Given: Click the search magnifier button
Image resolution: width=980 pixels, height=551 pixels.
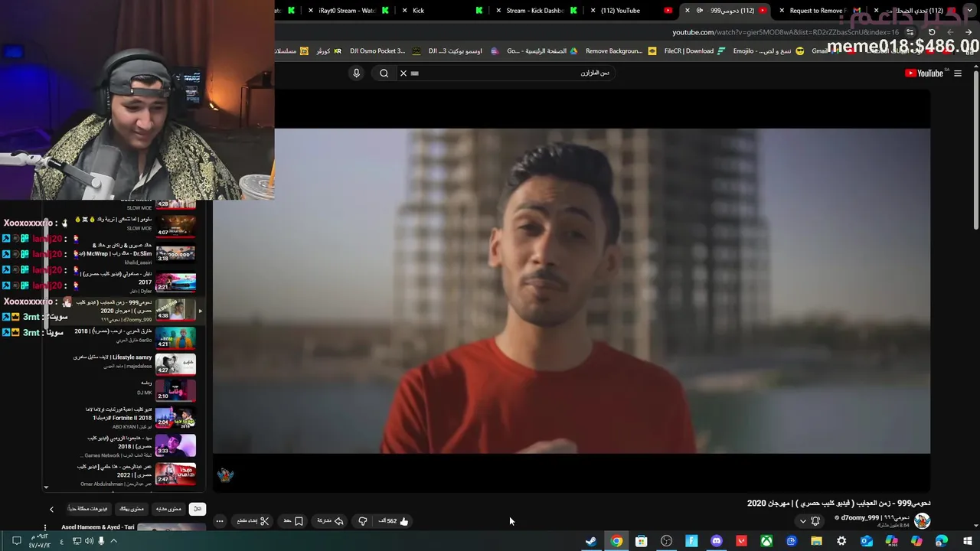Looking at the screenshot, I should pyautogui.click(x=384, y=73).
